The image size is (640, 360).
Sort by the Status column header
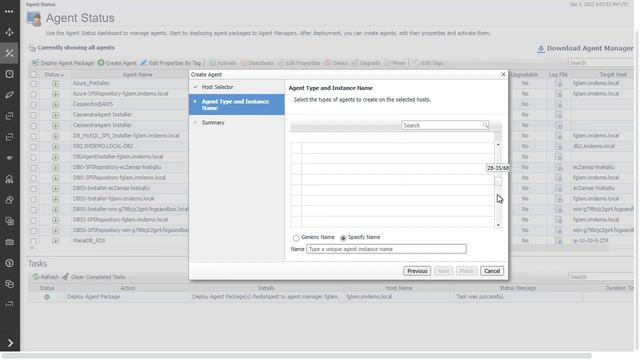[54, 75]
